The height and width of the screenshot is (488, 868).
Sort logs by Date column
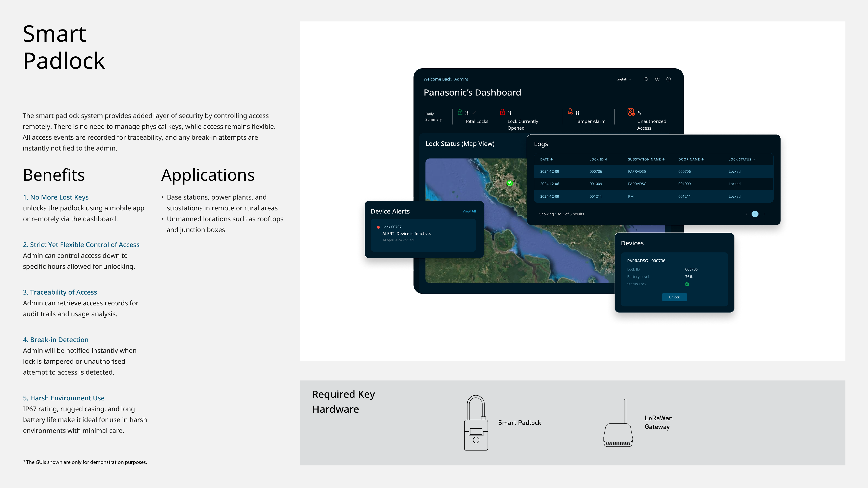point(546,159)
